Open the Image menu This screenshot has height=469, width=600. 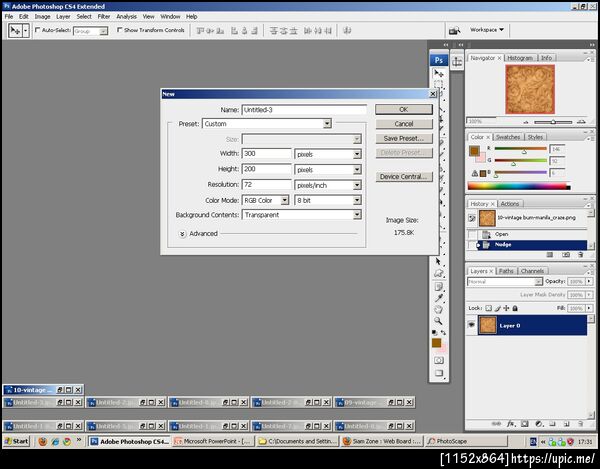click(42, 16)
